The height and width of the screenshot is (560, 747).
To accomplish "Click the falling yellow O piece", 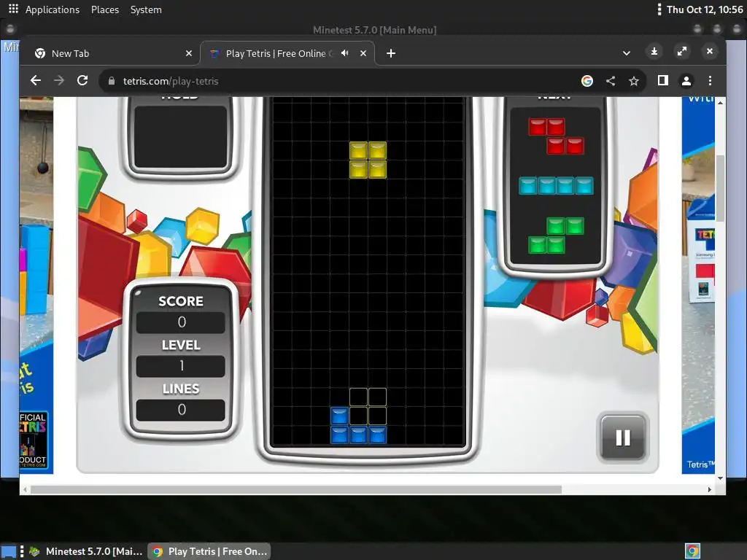I will click(368, 160).
